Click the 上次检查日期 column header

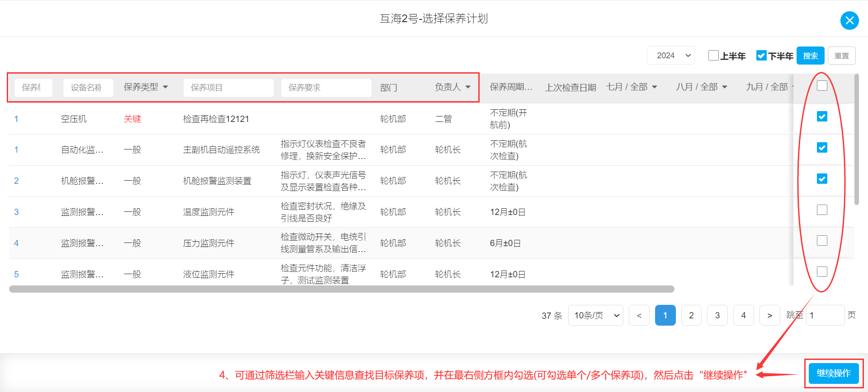coord(571,87)
